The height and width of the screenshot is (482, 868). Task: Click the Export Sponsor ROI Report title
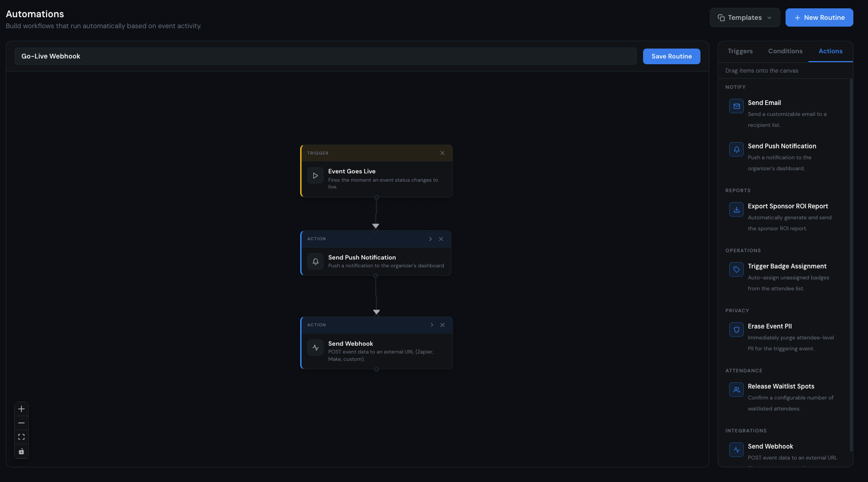tap(788, 206)
